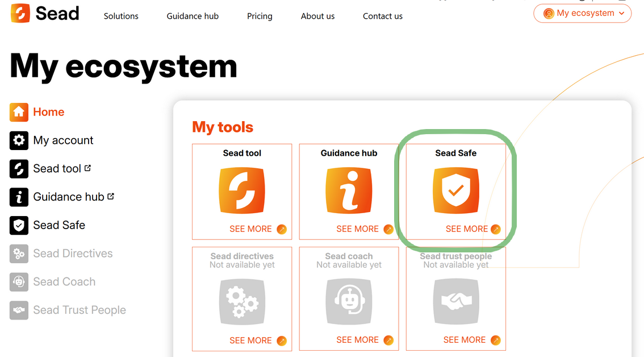Click external link icon next to Sead tool
The height and width of the screenshot is (357, 644).
tap(87, 168)
